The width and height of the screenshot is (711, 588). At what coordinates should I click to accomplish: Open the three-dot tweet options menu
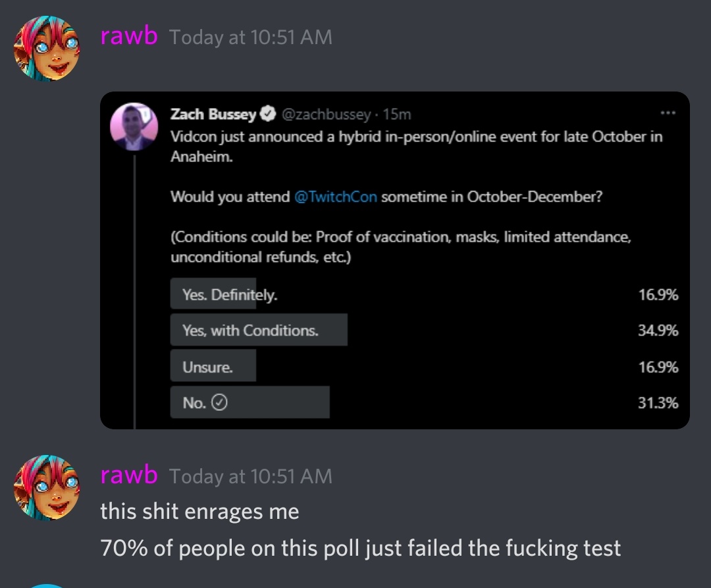pyautogui.click(x=668, y=113)
